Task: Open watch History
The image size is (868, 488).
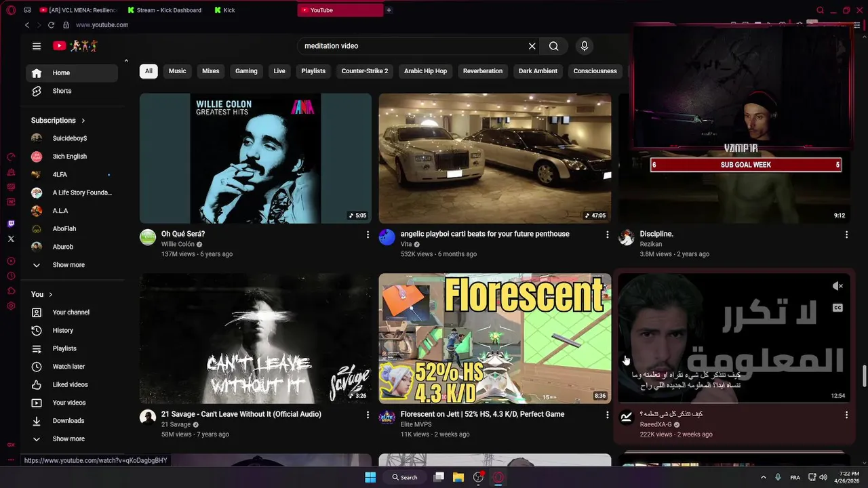Action: coord(72,331)
